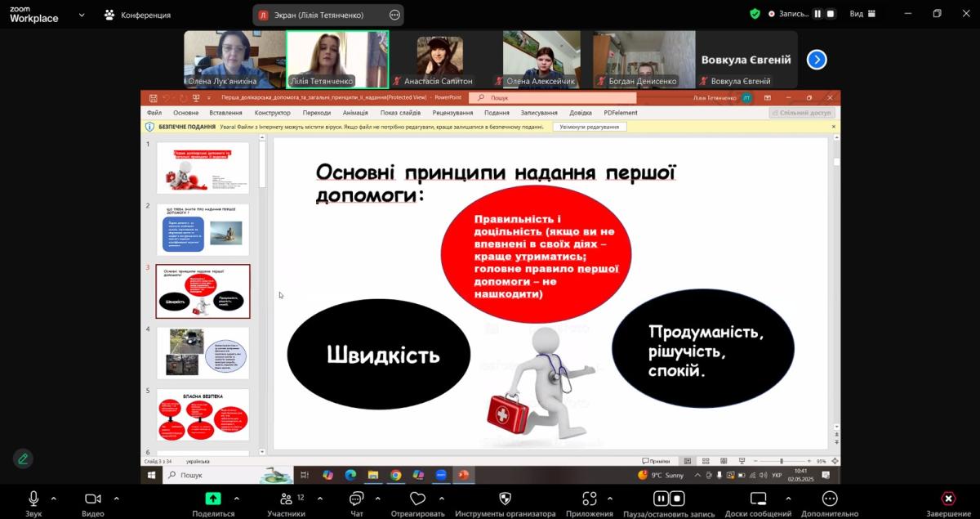Click the green Поделиться share screen icon
This screenshot has width=980, height=519.
213,499
